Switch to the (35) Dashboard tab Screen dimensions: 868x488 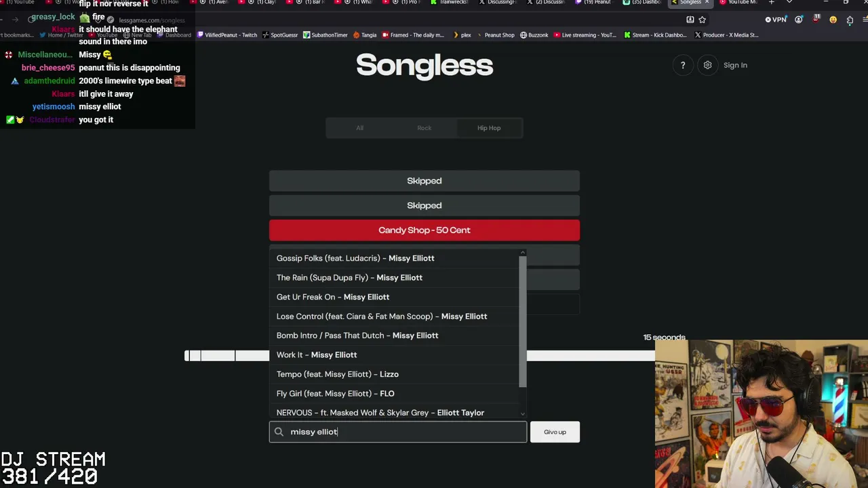(643, 3)
